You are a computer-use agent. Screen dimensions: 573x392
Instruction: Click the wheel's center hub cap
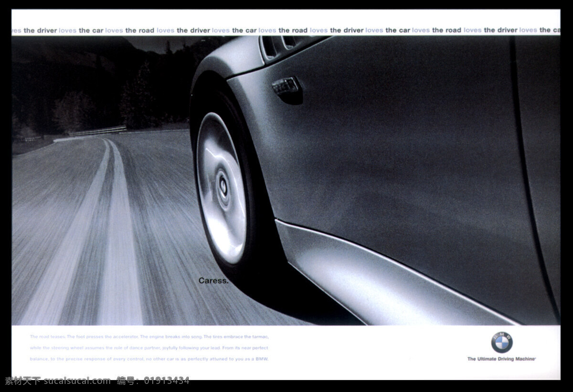tap(223, 187)
